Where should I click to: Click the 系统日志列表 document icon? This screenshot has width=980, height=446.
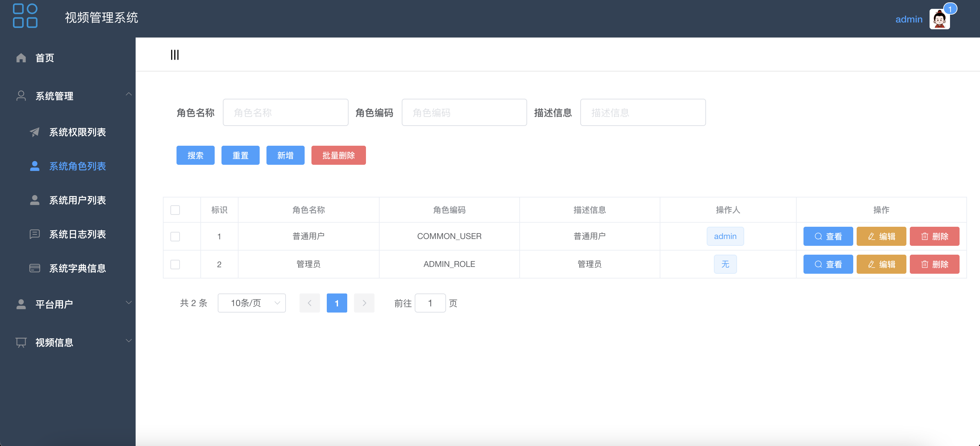pos(35,234)
